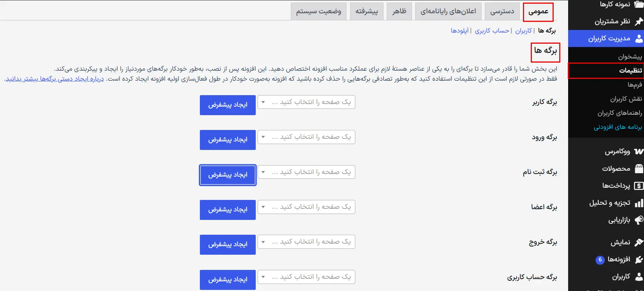This screenshot has height=291, width=644.
Task: Click the نمایش paintbrush icon
Action: click(x=639, y=242)
